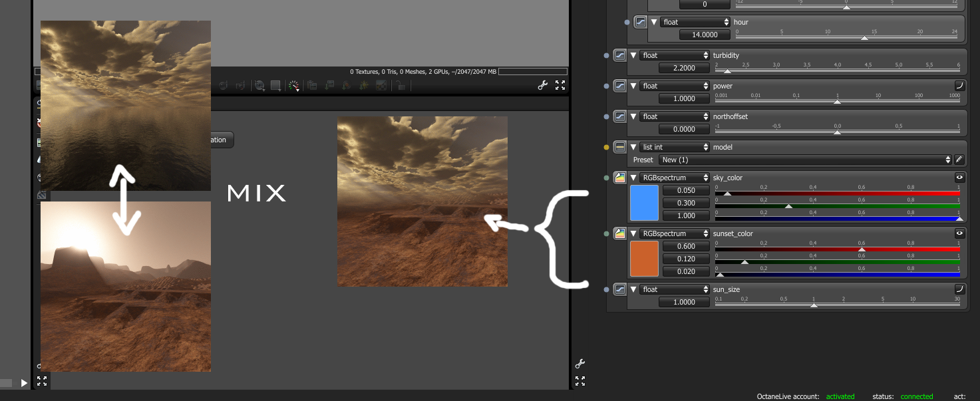The width and height of the screenshot is (980, 401).
Task: Click the RGB spectrum node icon for sky_color
Action: [619, 178]
